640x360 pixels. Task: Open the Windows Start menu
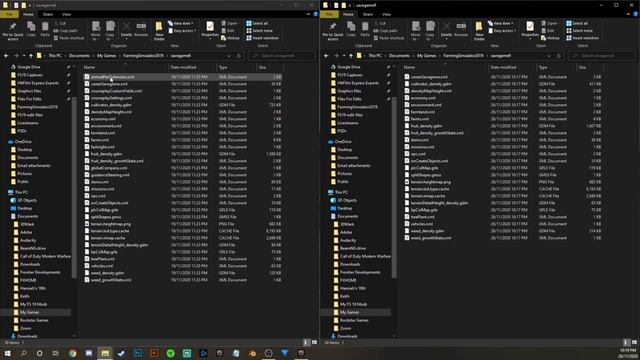pos(7,353)
